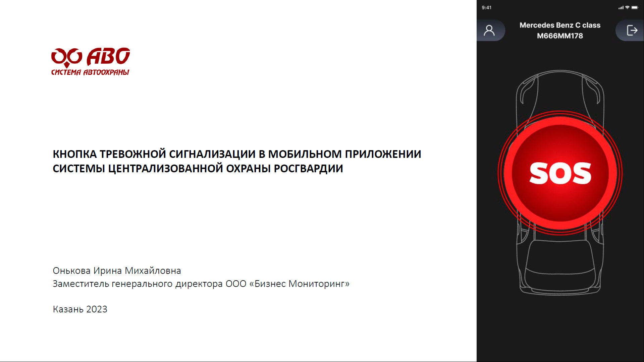
Task: Click the cellular signal bars icon
Action: tap(621, 7)
